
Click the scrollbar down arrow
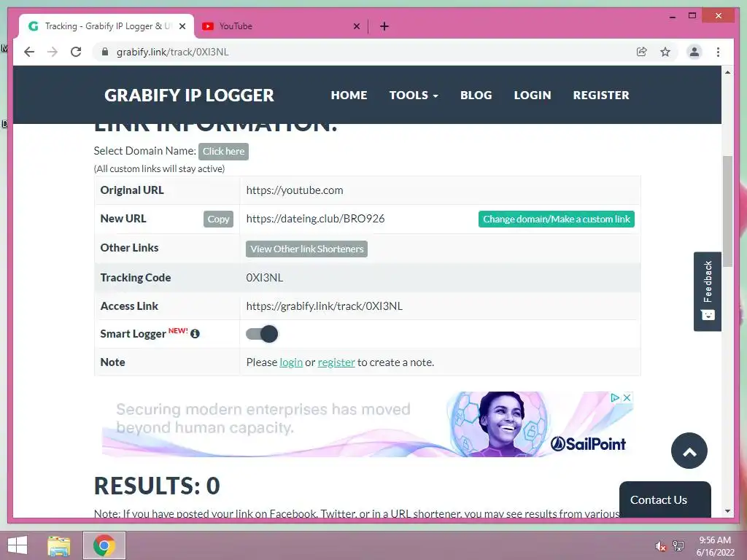(727, 511)
